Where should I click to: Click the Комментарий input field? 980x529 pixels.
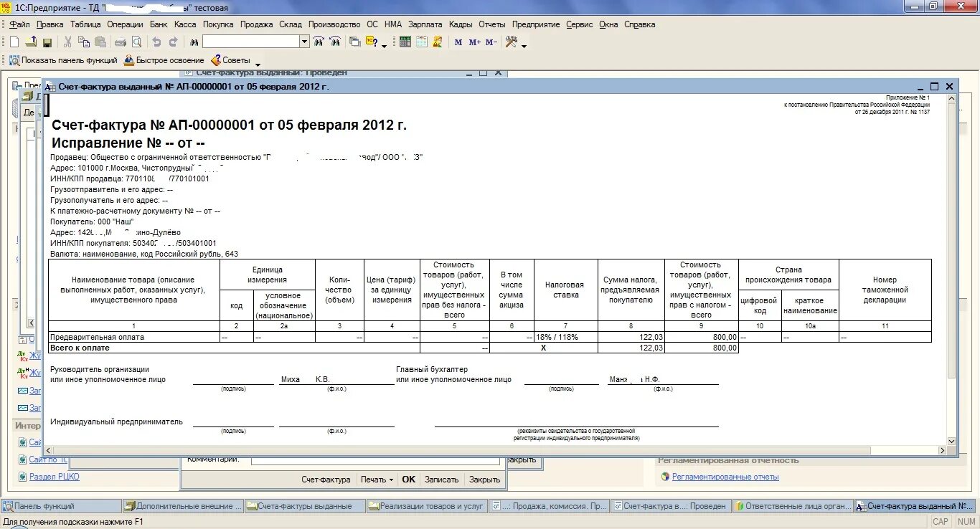click(375, 461)
